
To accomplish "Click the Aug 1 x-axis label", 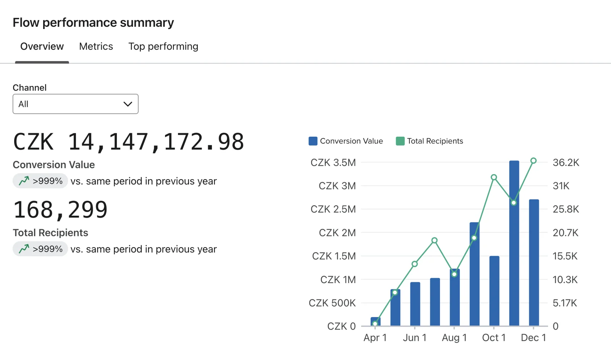I will [454, 338].
